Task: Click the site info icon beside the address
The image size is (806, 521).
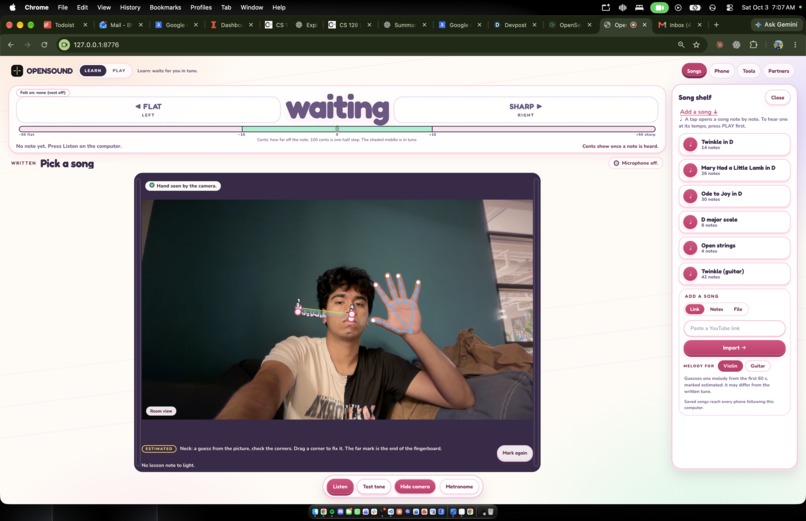Action: (64, 45)
